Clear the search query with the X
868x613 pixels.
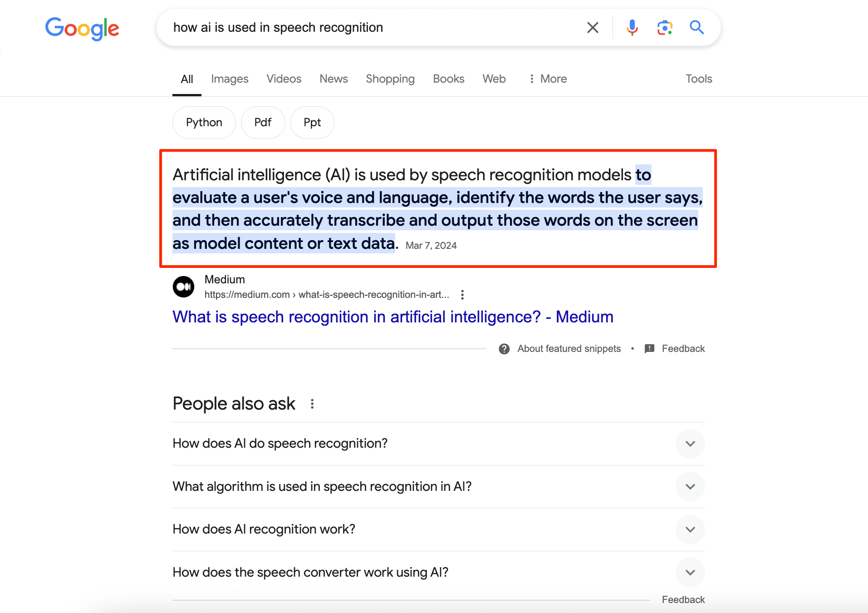tap(592, 27)
